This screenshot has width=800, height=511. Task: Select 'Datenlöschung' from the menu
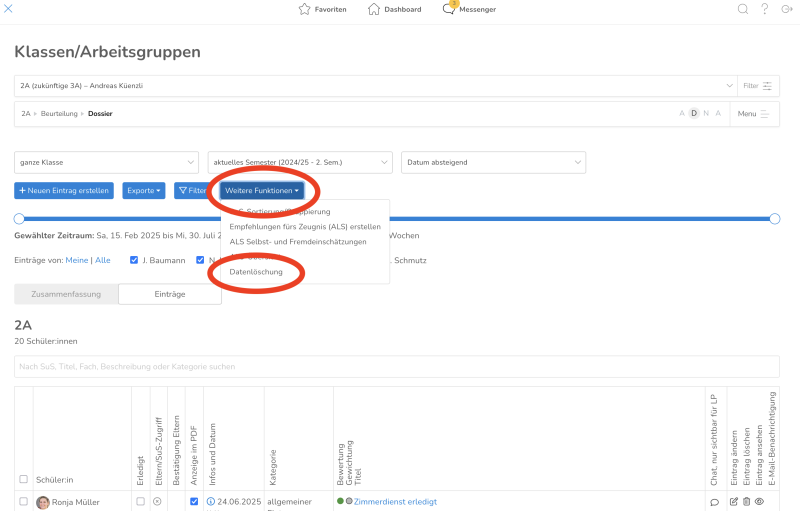click(x=256, y=272)
